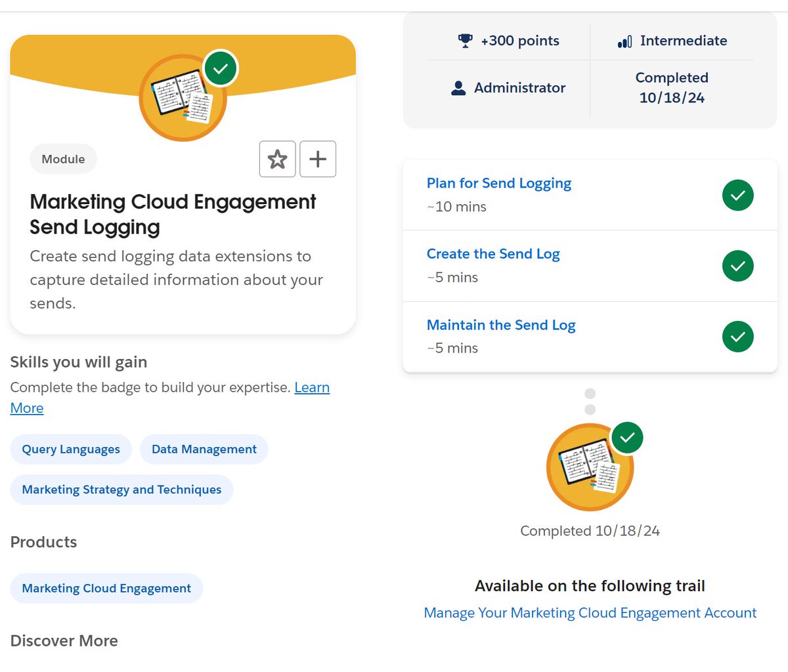
Task: Click the Module label pill
Action: [x=63, y=159]
